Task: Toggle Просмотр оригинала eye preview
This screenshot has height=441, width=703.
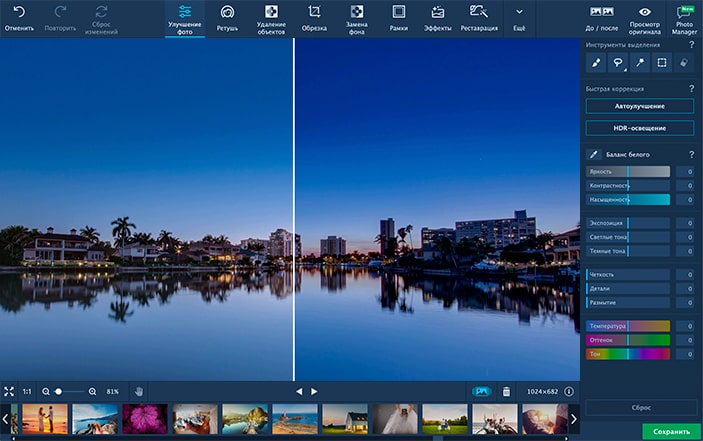Action: tap(645, 17)
